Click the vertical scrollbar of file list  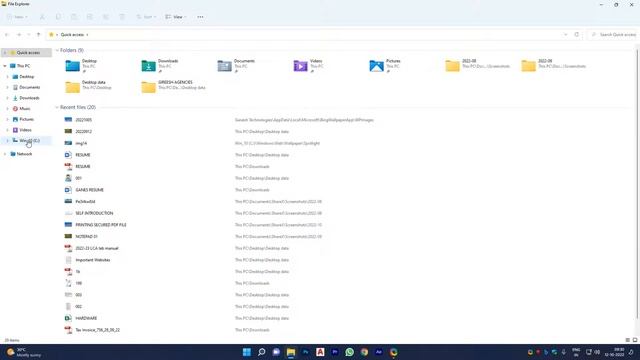pos(637,184)
